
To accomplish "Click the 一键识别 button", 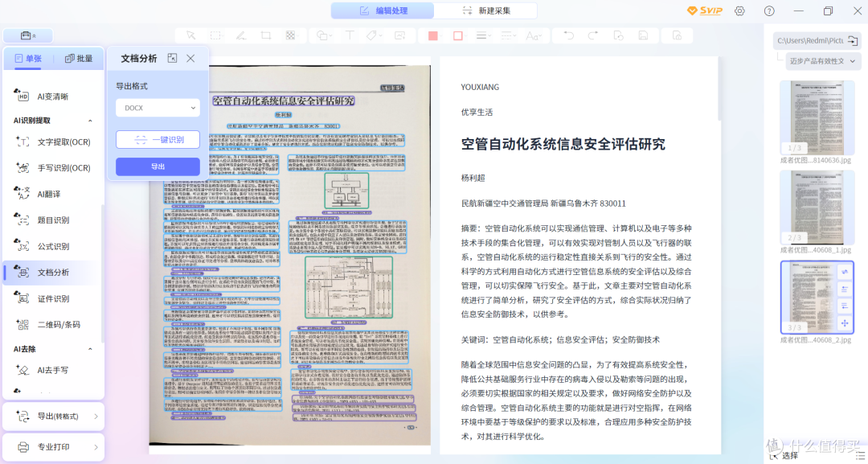I will point(158,140).
